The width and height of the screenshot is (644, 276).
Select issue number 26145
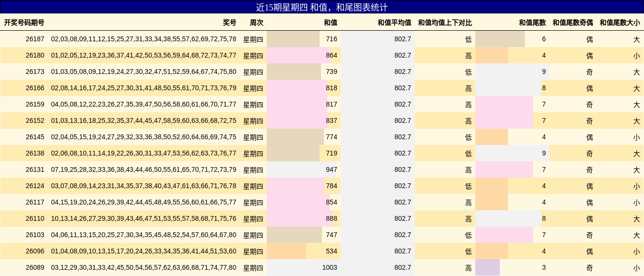tap(35, 137)
